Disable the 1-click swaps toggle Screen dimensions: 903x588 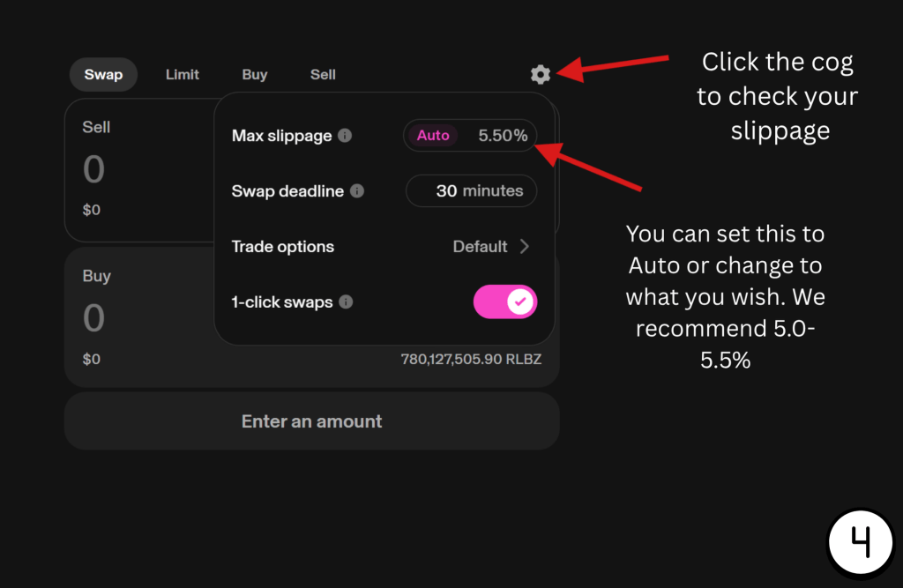pyautogui.click(x=504, y=301)
